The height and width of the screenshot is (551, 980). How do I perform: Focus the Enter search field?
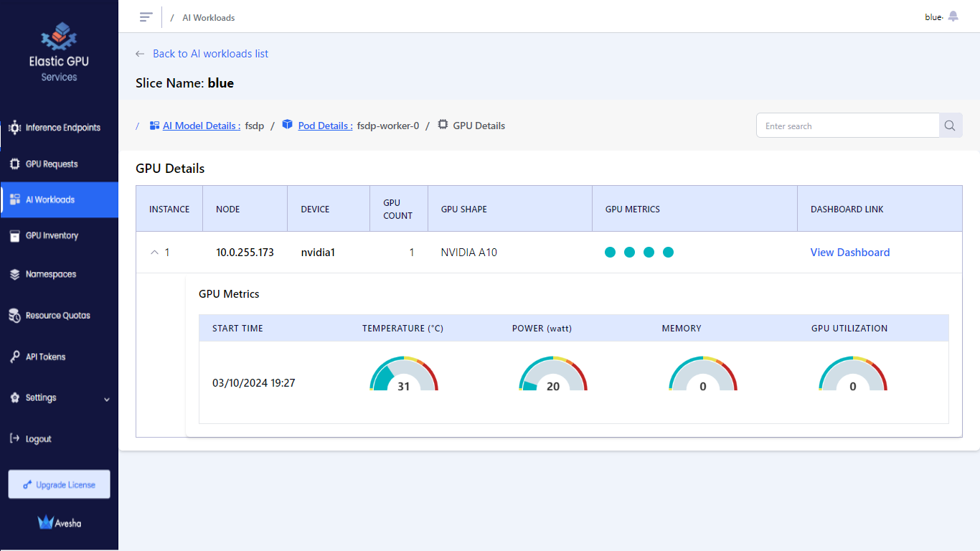pos(848,126)
